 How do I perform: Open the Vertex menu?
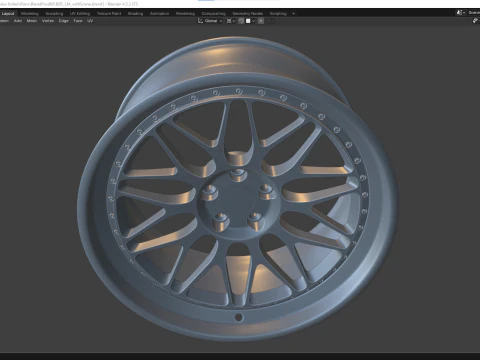point(48,21)
